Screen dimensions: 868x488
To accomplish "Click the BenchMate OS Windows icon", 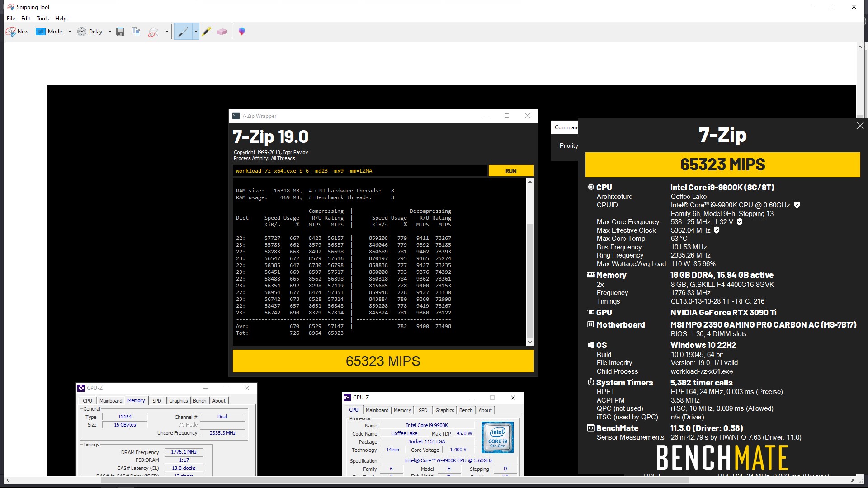I will (x=590, y=345).
